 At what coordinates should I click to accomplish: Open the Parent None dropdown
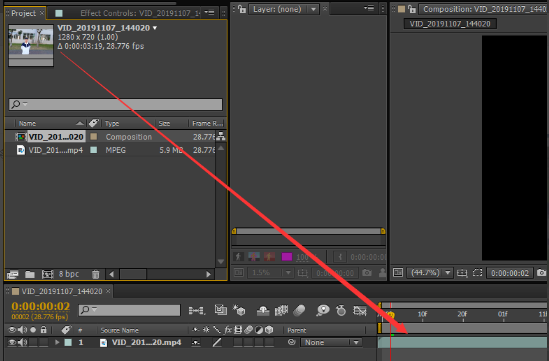click(x=331, y=342)
